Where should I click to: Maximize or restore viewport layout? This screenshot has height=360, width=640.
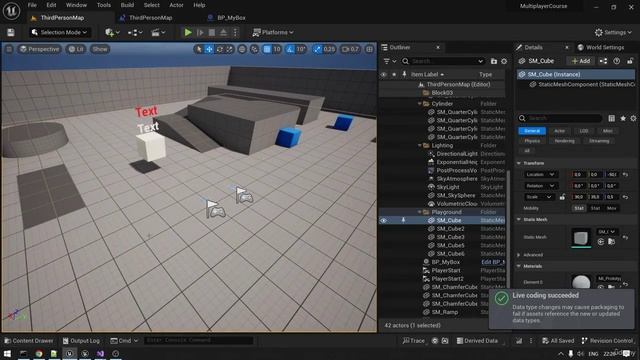coord(369,49)
